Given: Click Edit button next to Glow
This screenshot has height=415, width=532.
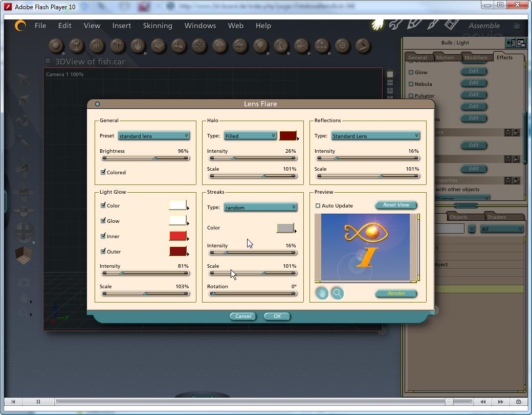Looking at the screenshot, I should pos(474,71).
